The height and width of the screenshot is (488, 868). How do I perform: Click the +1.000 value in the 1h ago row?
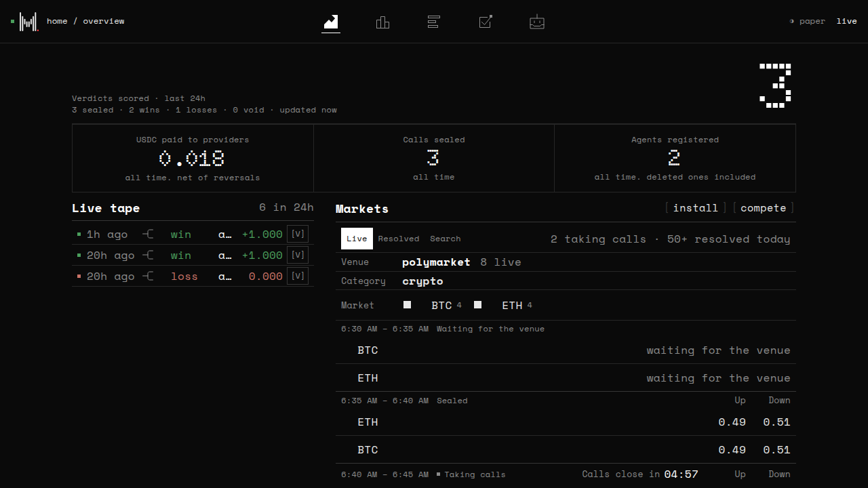(262, 235)
